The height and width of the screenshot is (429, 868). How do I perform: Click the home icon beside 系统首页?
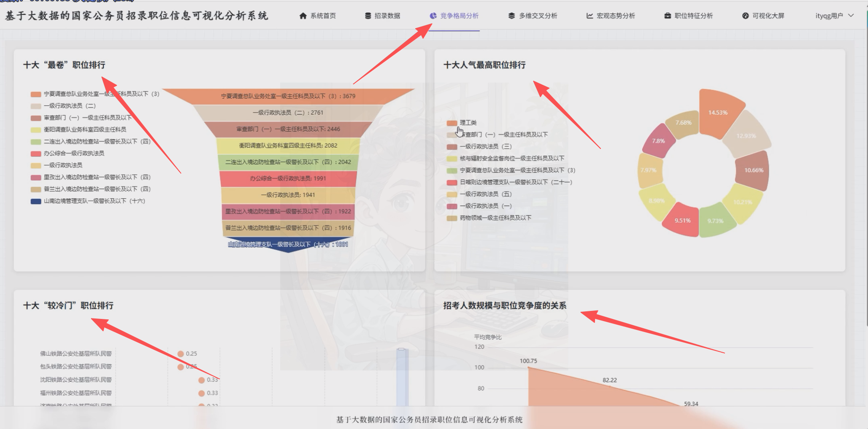303,16
